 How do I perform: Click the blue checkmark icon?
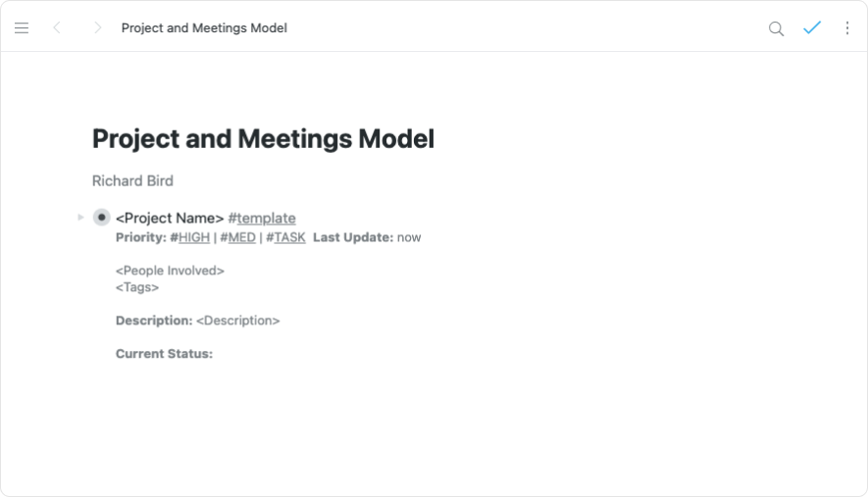click(811, 28)
